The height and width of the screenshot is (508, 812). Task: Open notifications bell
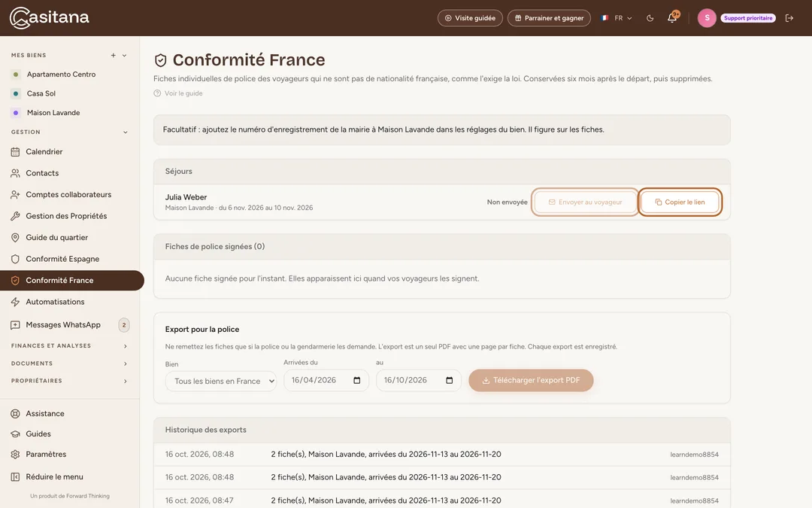pyautogui.click(x=672, y=18)
